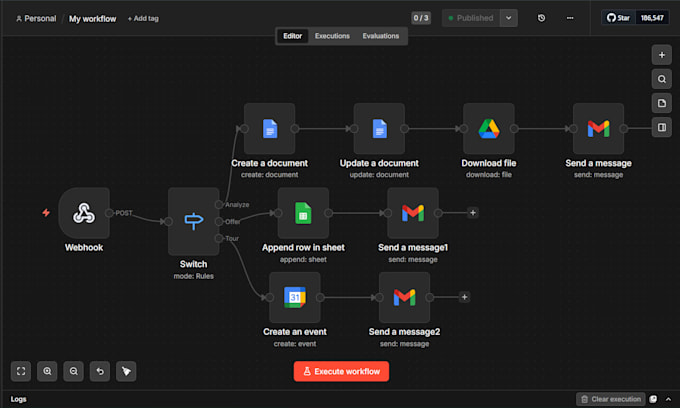
Task: Open the Send a message2 Gmail node
Action: pos(405,297)
